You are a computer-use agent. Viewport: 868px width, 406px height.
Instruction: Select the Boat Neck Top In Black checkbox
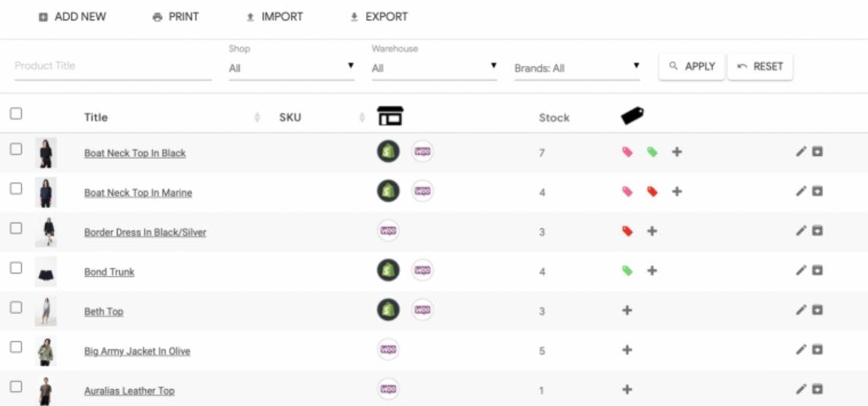16,150
